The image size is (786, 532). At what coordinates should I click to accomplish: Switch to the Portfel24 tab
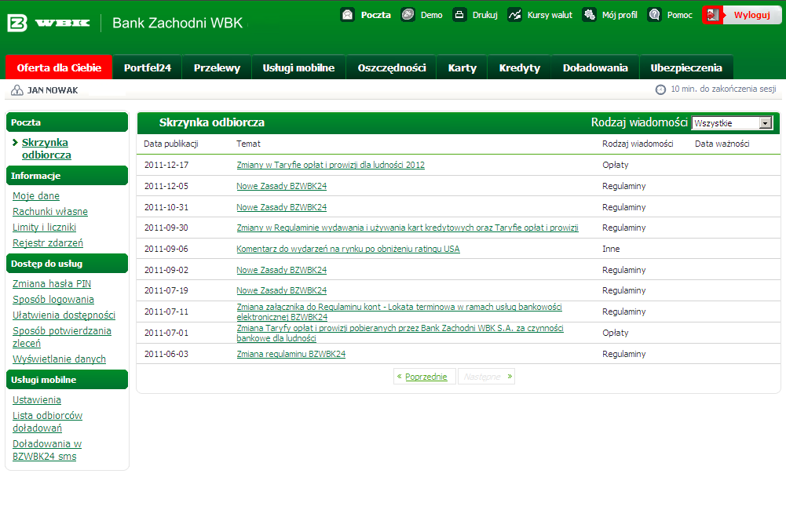(148, 67)
